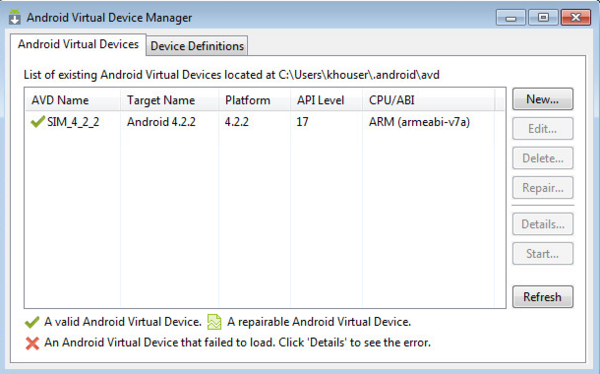Select the Android Virtual Devices tab
This screenshot has height=374, width=600.
point(78,44)
